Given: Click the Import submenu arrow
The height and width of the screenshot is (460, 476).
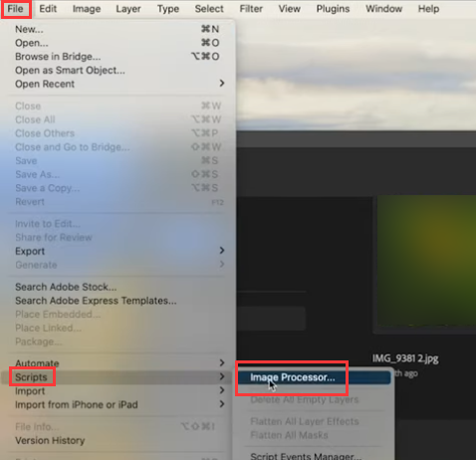Looking at the screenshot, I should [x=222, y=390].
